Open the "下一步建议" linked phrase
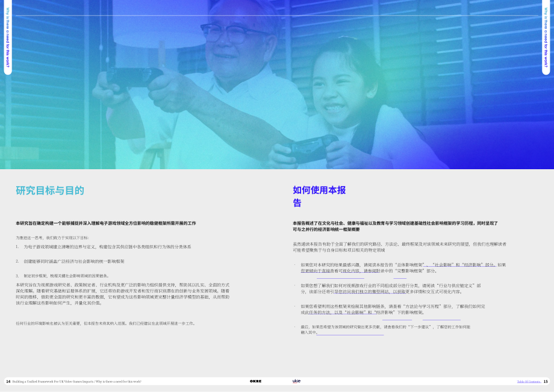Screen dimensions: 554x392 (420, 327)
